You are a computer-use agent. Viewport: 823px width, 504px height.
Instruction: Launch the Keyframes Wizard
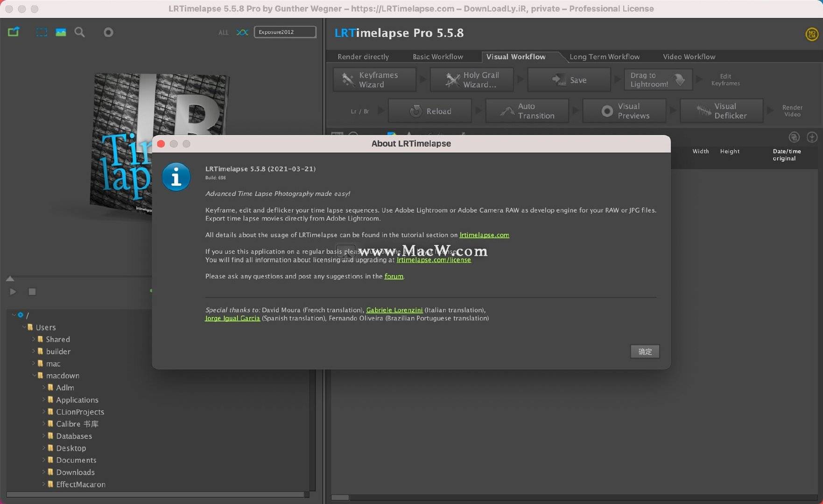tap(374, 80)
